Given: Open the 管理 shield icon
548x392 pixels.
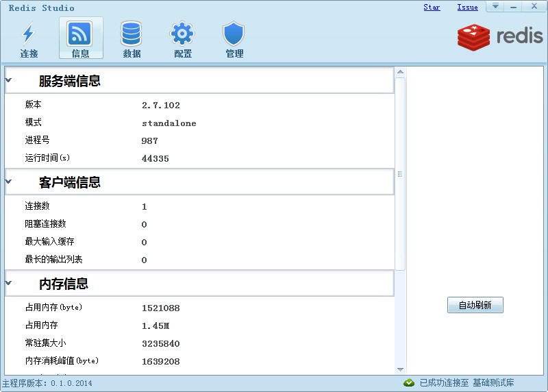Looking at the screenshot, I should (234, 38).
